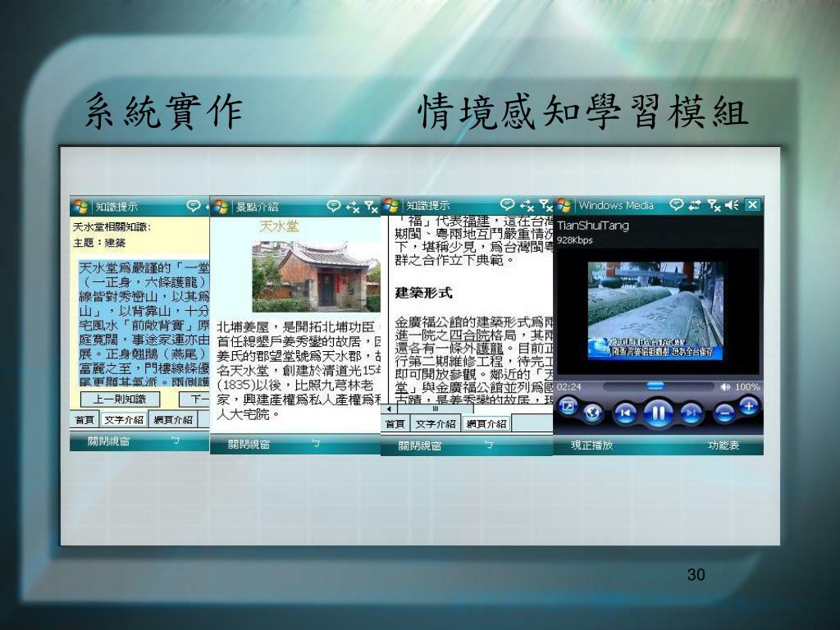Image resolution: width=840 pixels, height=630 pixels.
Task: Click the horizontal scrollbar left arrow
Action: [388, 409]
